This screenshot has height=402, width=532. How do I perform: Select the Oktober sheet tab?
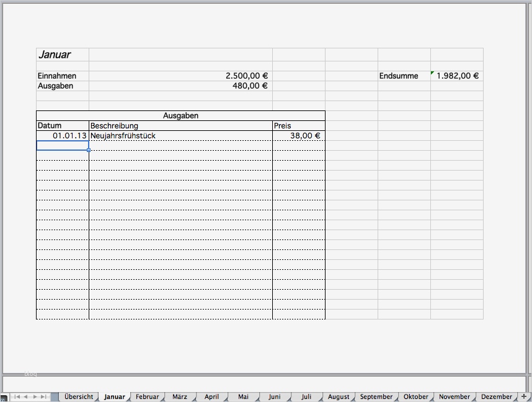(415, 396)
